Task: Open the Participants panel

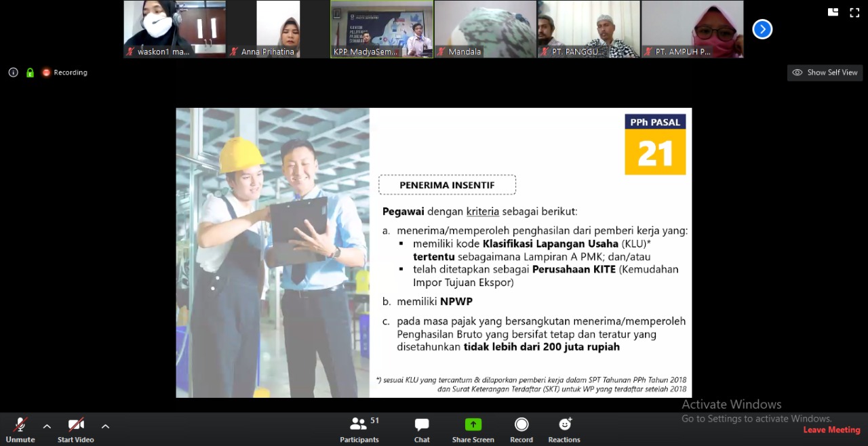Action: 359,425
